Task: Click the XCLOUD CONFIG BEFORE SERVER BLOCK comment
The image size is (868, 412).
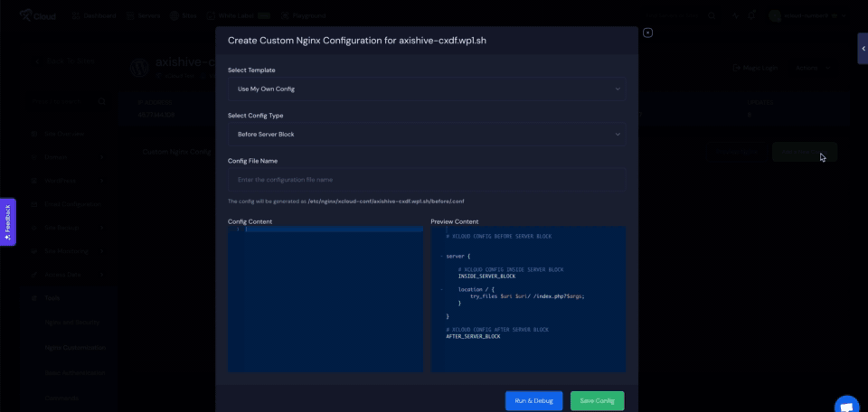Action: 499,237
